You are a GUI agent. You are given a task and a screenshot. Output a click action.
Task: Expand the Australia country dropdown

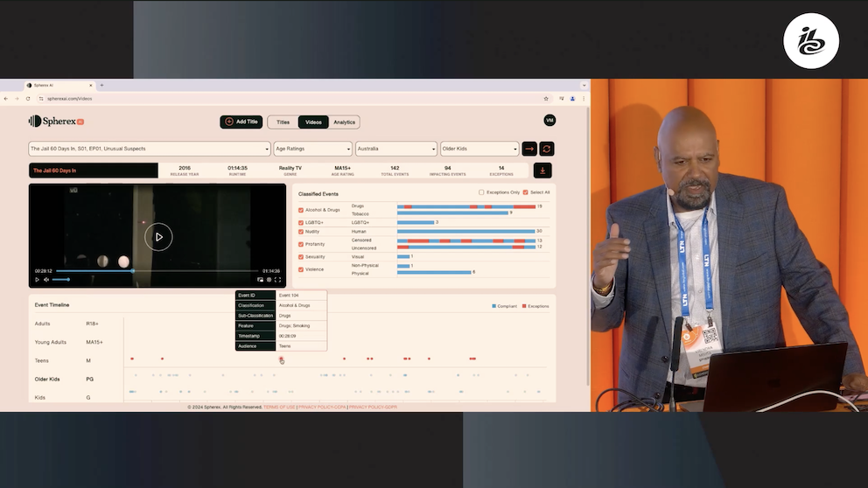click(x=396, y=149)
